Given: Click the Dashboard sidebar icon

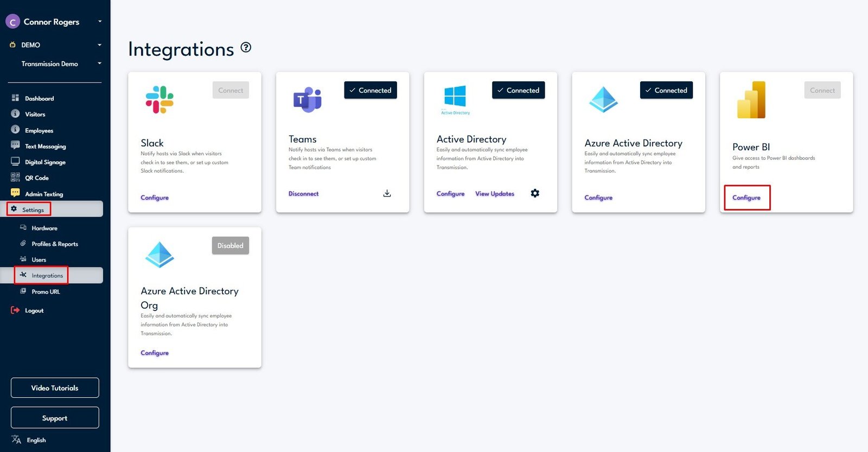Looking at the screenshot, I should click(x=15, y=98).
